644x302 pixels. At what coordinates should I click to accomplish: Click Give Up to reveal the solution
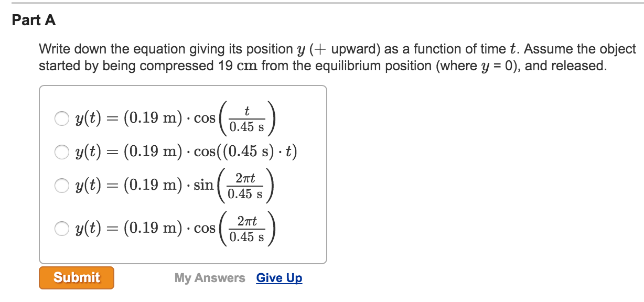(x=278, y=278)
